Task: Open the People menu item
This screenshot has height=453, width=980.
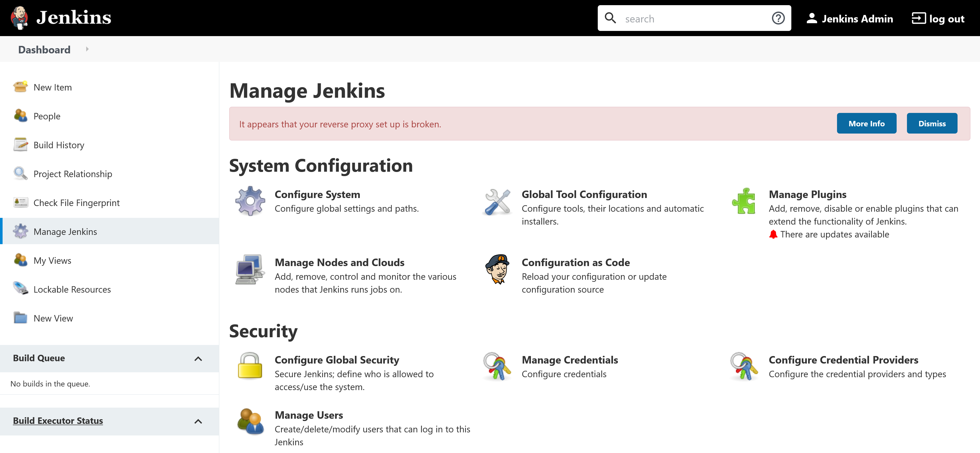Action: pyautogui.click(x=47, y=116)
